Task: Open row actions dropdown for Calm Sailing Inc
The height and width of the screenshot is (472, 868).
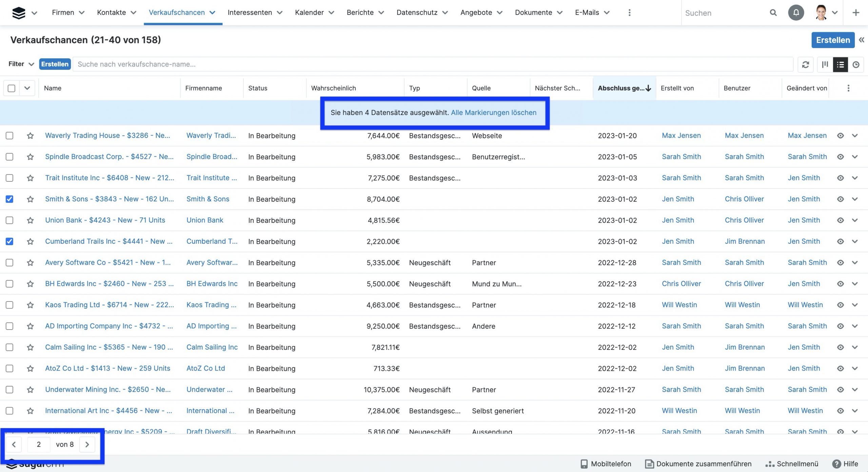Action: click(855, 347)
